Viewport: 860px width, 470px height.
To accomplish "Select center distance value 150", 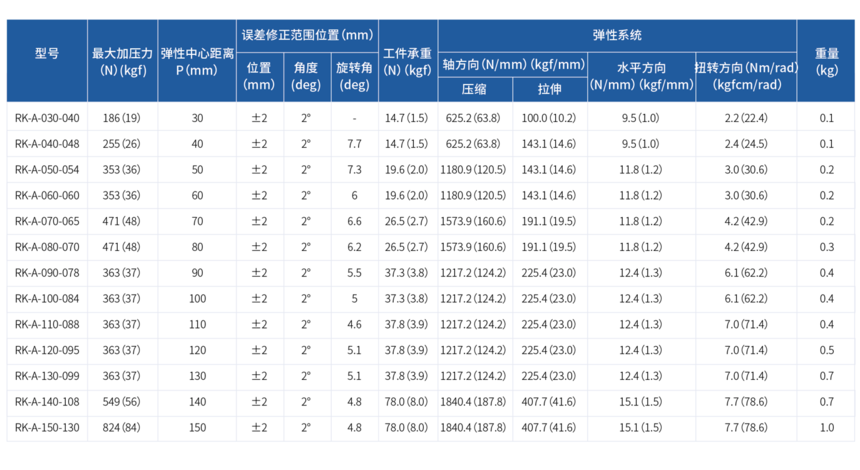I will point(197,427).
